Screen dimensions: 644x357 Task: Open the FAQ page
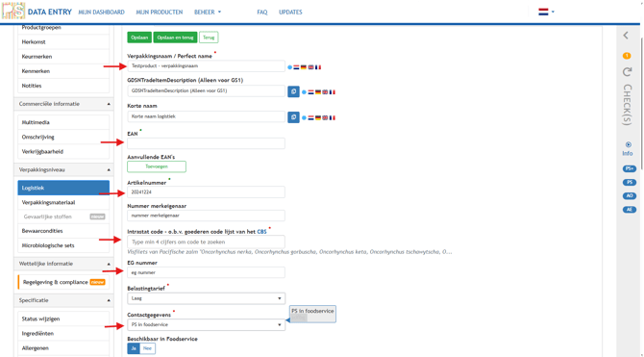(262, 13)
